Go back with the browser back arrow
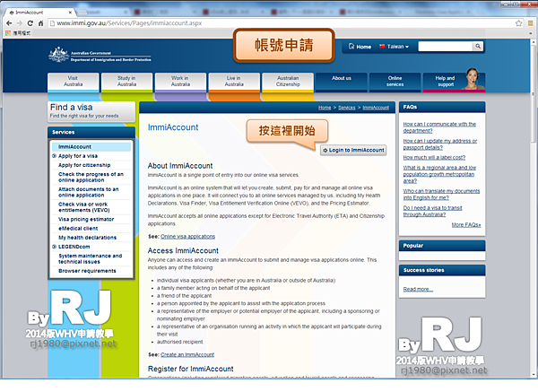This screenshot has width=538, height=392. click(x=9, y=23)
